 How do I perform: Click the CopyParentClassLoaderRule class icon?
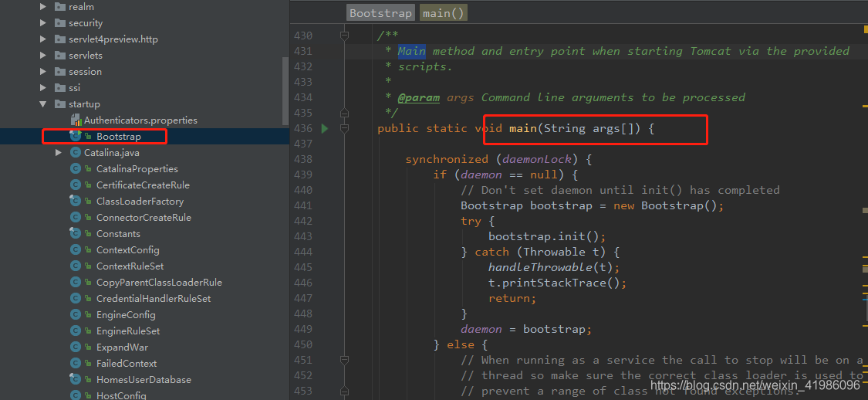(76, 283)
